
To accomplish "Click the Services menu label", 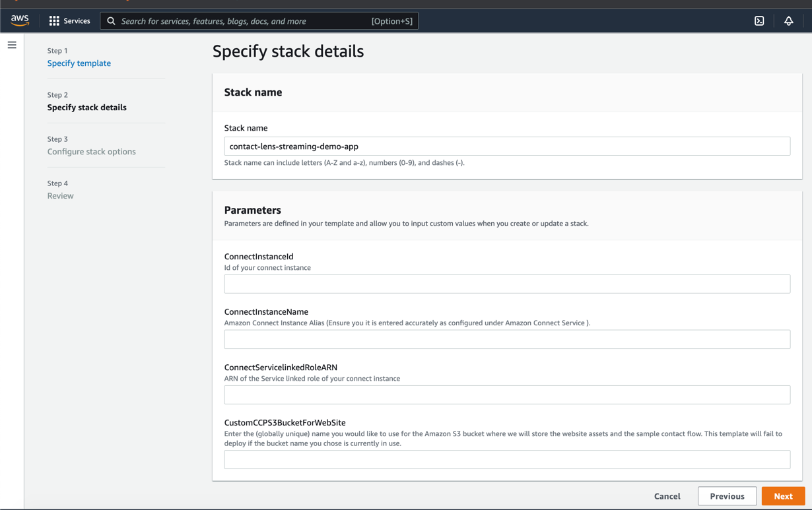I will point(77,21).
